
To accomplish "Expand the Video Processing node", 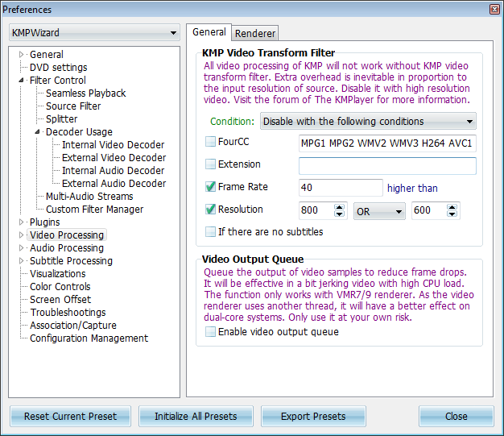I will 21,235.
